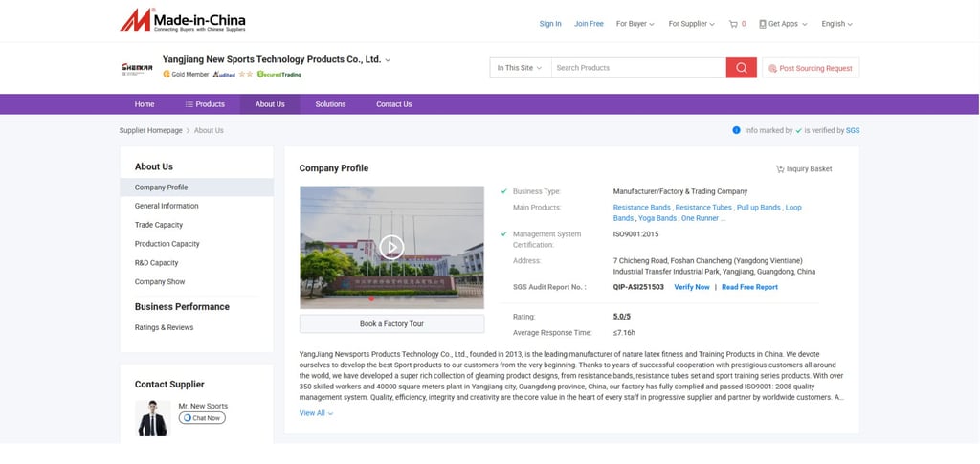The image size is (980, 464).
Task: Click the Verify Now link
Action: [692, 287]
